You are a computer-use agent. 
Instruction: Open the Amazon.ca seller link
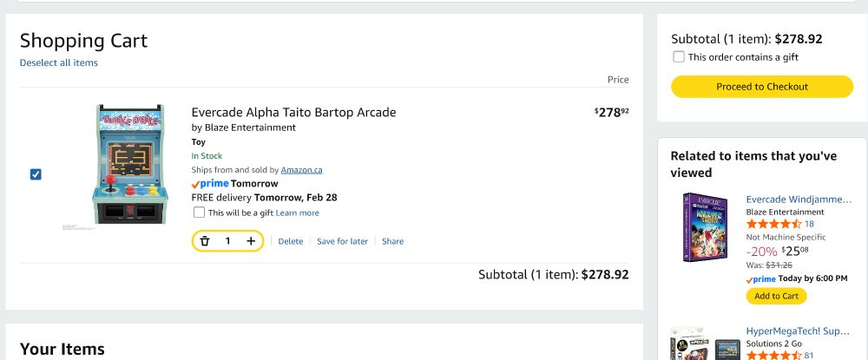click(301, 170)
